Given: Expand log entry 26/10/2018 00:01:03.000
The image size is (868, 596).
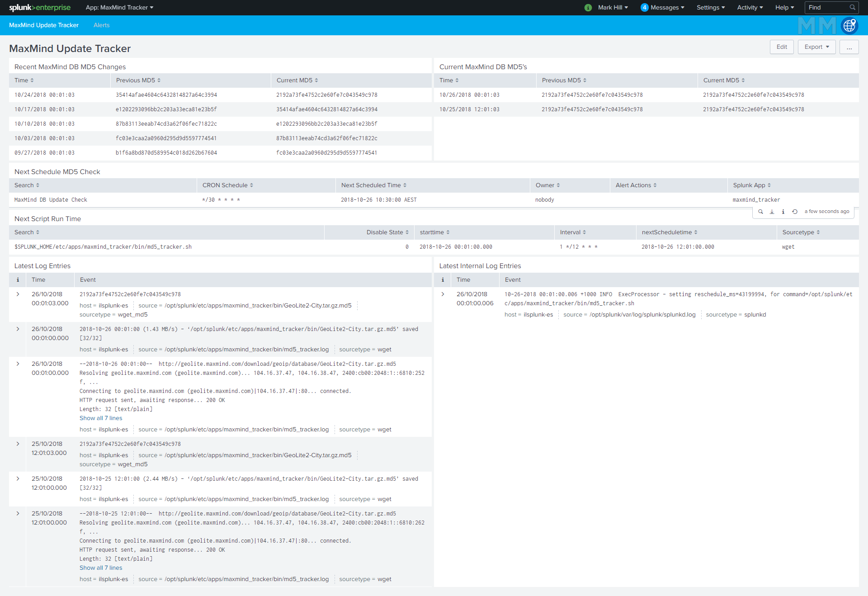Looking at the screenshot, I should click(x=18, y=294).
